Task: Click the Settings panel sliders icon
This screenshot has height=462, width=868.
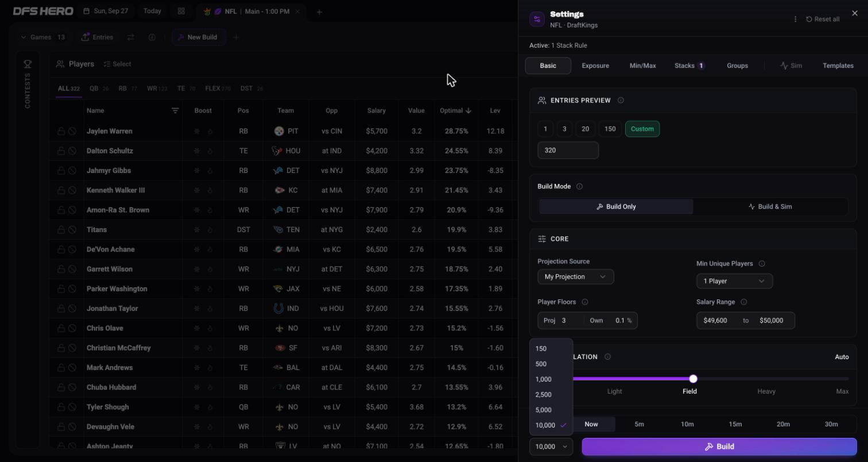Action: pyautogui.click(x=537, y=19)
